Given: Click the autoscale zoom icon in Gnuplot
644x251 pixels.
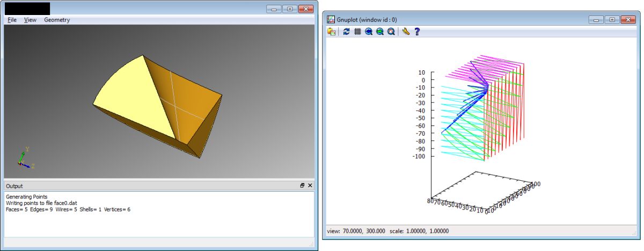Looking at the screenshot, I should click(391, 32).
